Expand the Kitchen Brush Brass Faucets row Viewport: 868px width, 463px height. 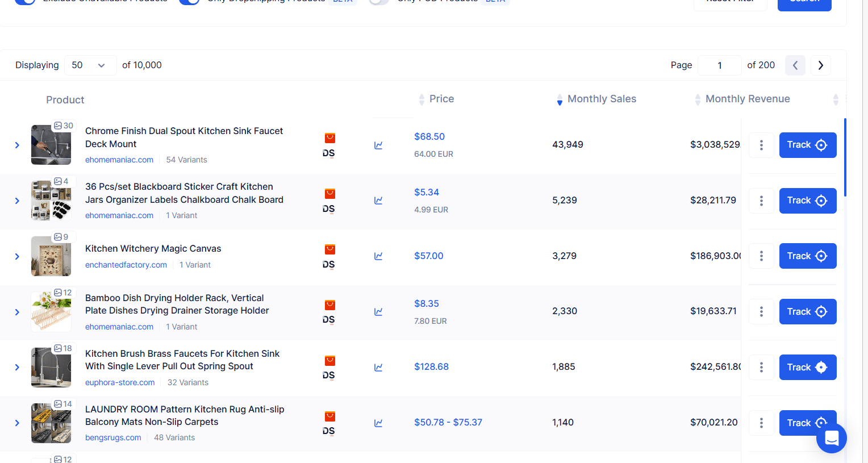click(17, 368)
